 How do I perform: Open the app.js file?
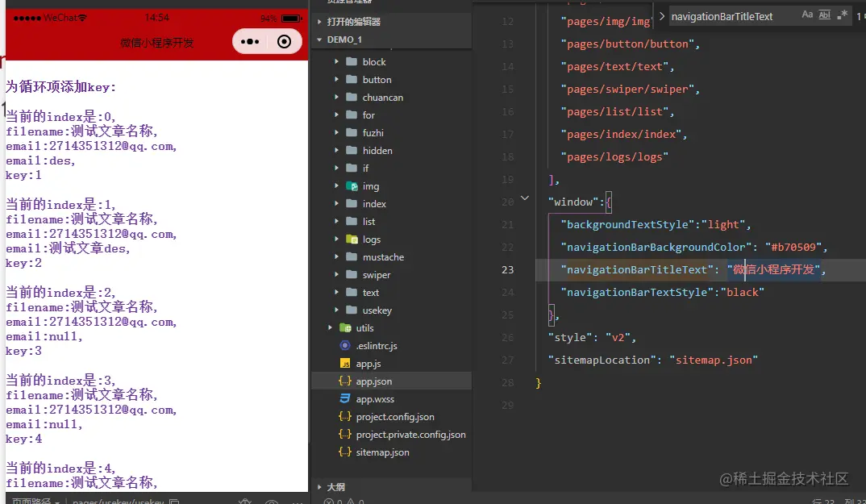[x=368, y=364]
